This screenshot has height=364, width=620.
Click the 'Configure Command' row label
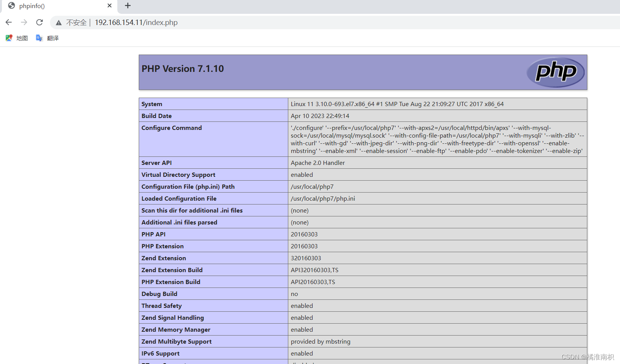[x=171, y=128]
